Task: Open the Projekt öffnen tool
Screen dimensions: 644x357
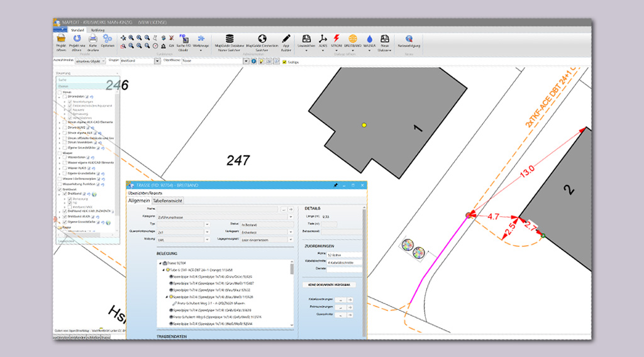Action: [61, 39]
